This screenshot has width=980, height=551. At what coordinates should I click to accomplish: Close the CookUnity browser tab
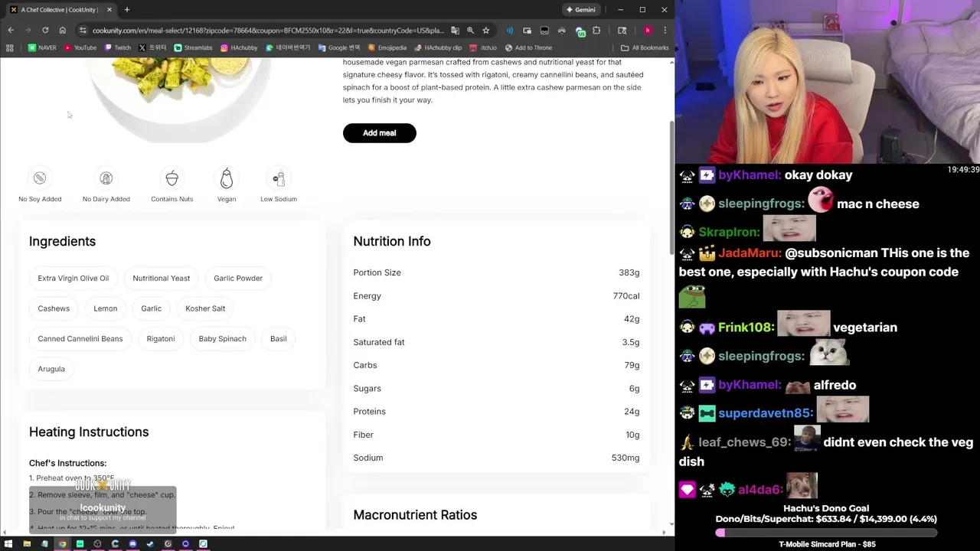[109, 10]
